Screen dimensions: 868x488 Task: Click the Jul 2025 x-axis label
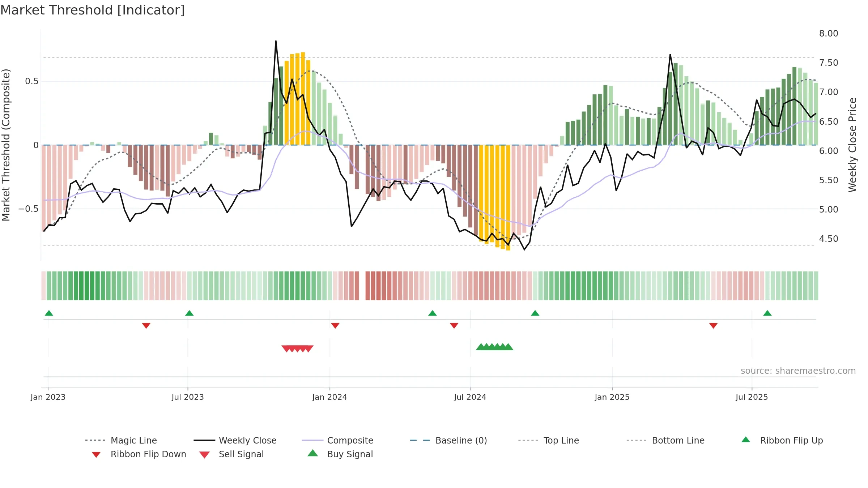coord(752,397)
